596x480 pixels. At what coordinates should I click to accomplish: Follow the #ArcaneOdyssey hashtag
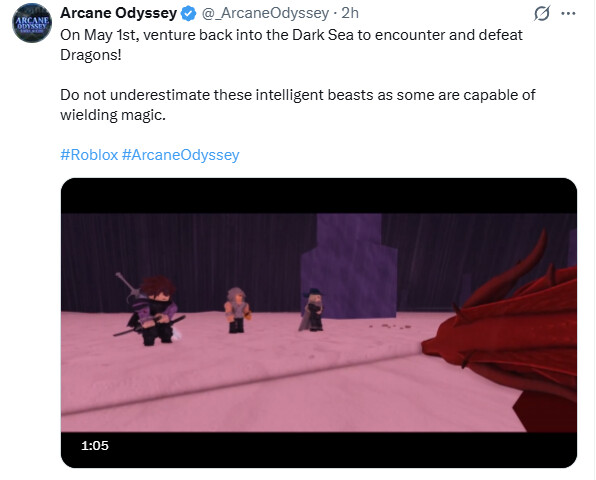181,155
